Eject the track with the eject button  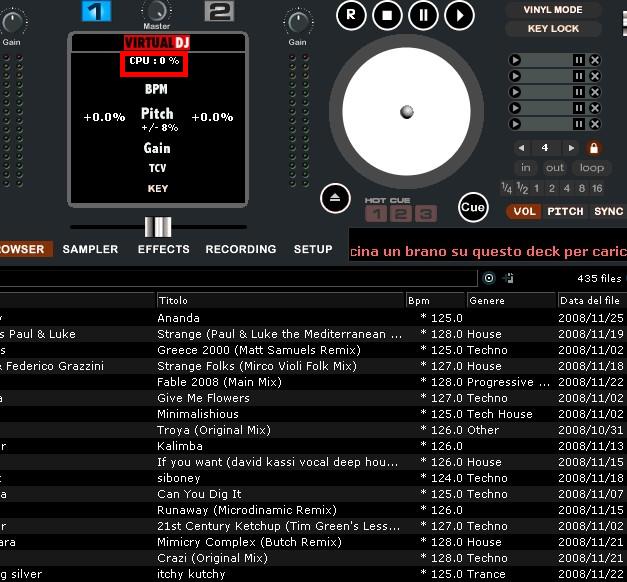tap(336, 199)
